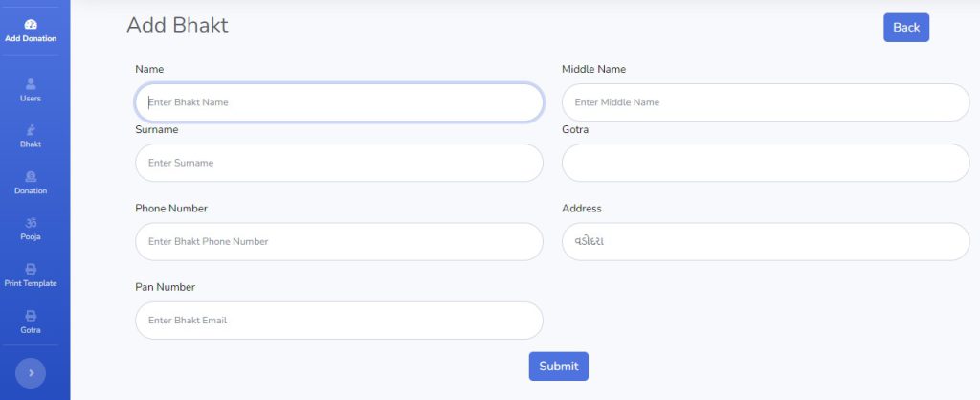The width and height of the screenshot is (980, 400).
Task: Submit the Add Bhakt form
Action: point(559,367)
